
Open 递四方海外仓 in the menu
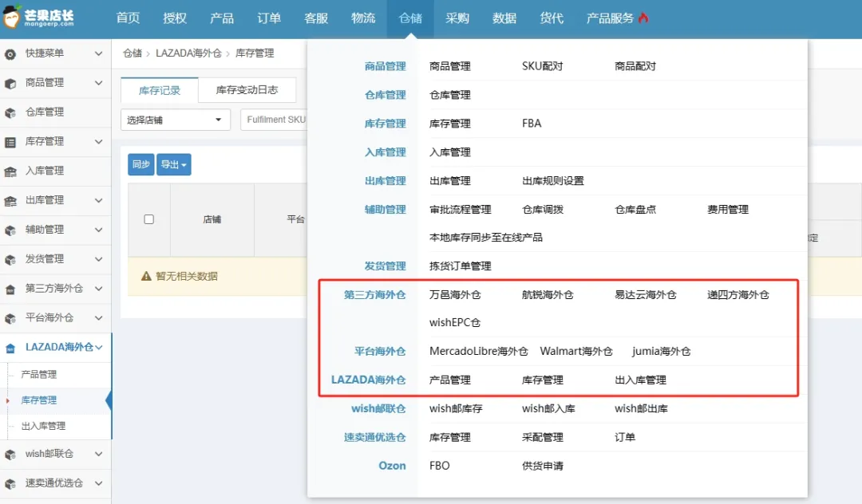click(x=737, y=295)
